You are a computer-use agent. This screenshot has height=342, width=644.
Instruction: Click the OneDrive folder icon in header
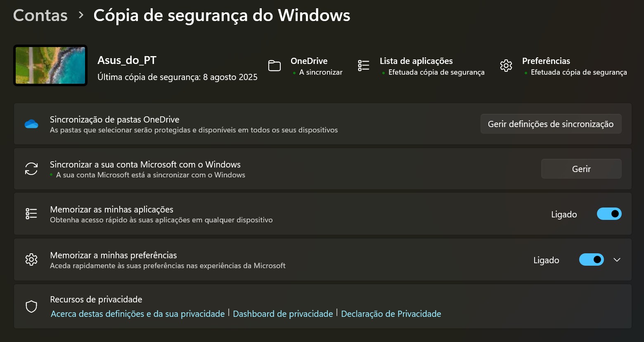point(275,66)
